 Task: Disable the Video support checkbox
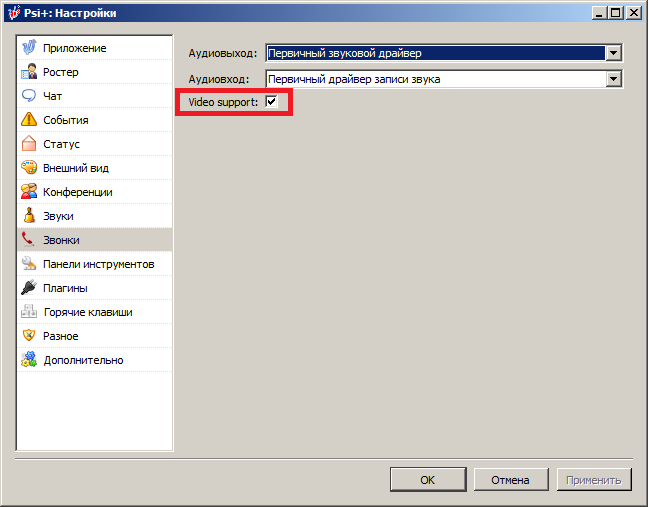coord(271,102)
